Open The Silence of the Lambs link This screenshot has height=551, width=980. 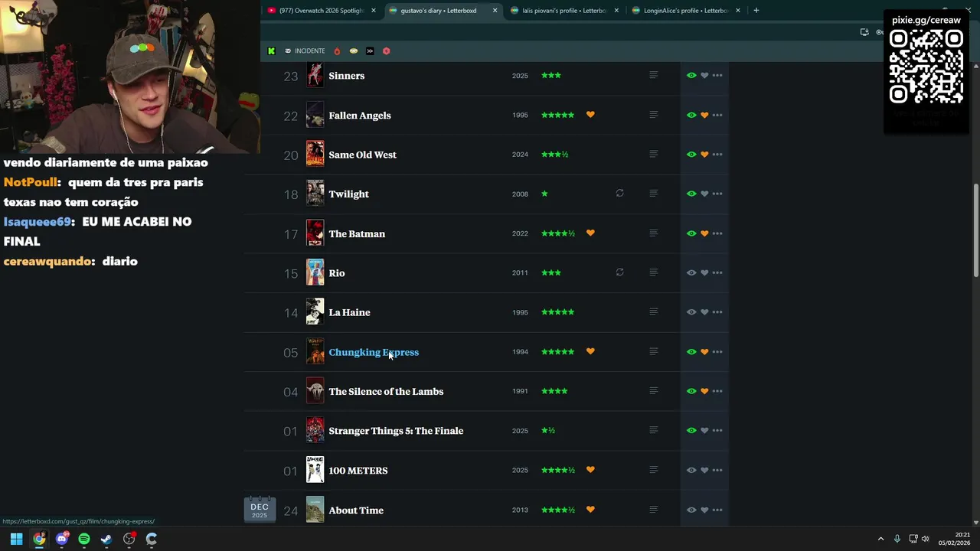[x=386, y=392]
